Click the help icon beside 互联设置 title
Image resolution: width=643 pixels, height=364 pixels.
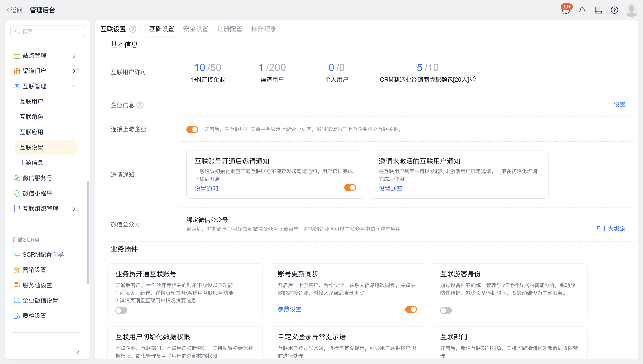coord(133,29)
